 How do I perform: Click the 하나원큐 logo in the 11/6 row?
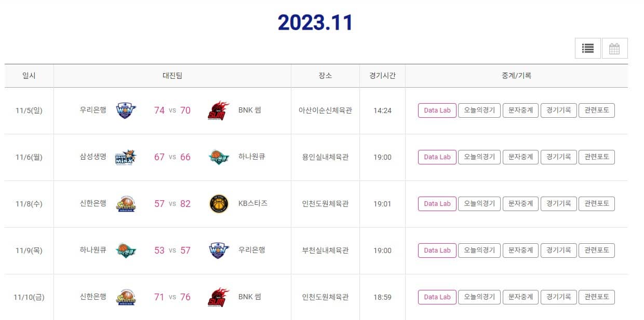pos(217,157)
